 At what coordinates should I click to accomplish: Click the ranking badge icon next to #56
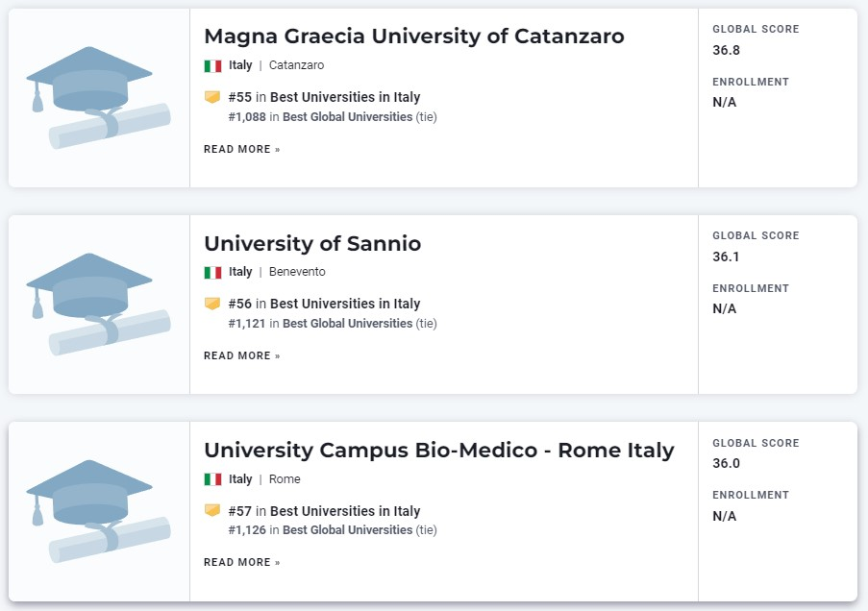pos(212,304)
